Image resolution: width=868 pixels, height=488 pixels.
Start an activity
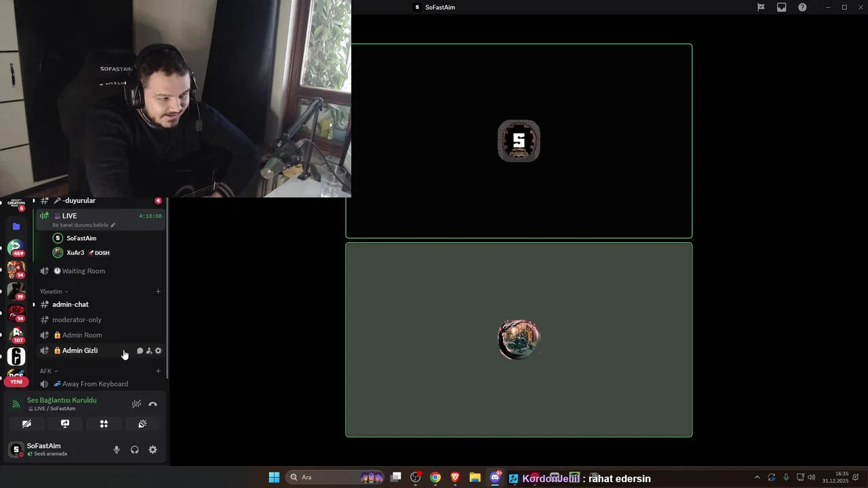click(x=104, y=424)
